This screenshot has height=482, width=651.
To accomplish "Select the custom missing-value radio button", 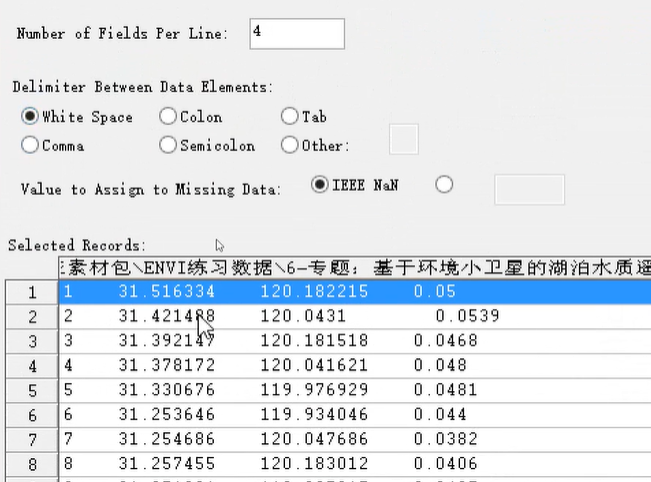I will pyautogui.click(x=444, y=184).
